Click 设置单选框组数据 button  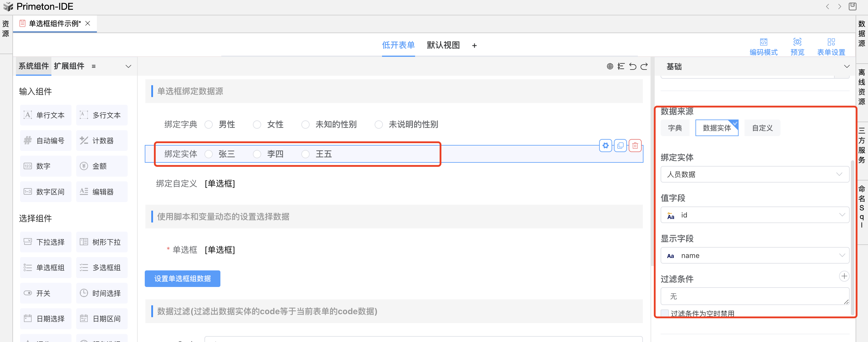(182, 279)
